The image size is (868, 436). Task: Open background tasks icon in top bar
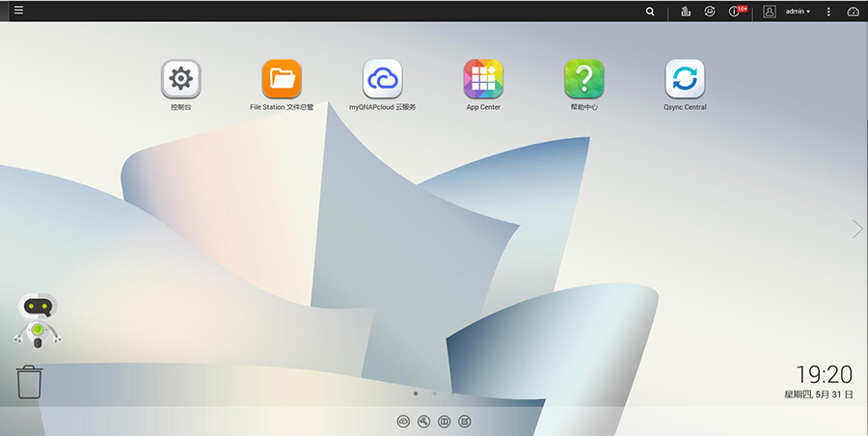686,12
